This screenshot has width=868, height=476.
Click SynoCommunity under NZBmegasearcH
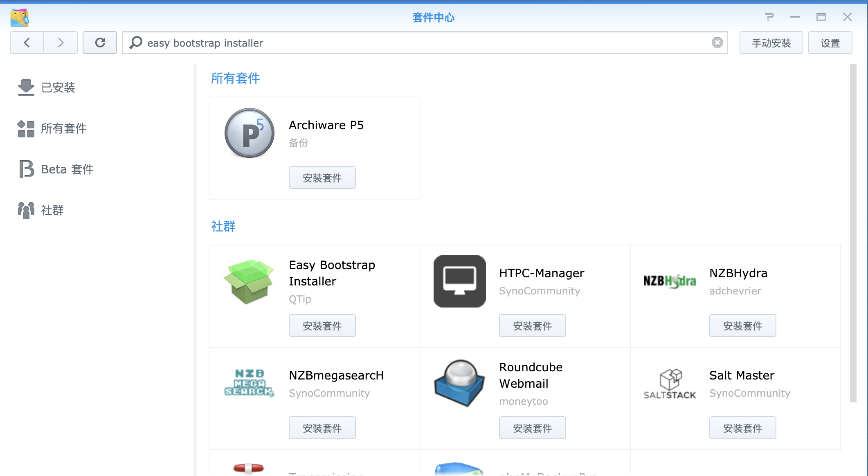coord(329,393)
